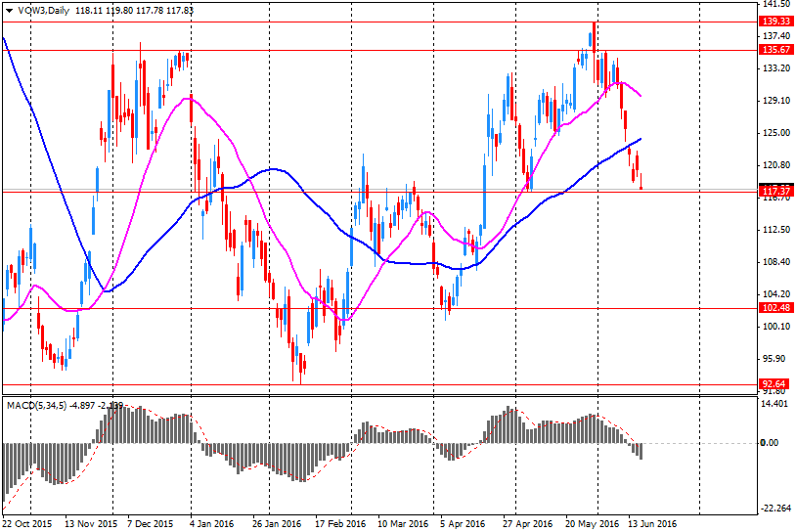Click the 4 Jan 2016 date label

[x=211, y=523]
